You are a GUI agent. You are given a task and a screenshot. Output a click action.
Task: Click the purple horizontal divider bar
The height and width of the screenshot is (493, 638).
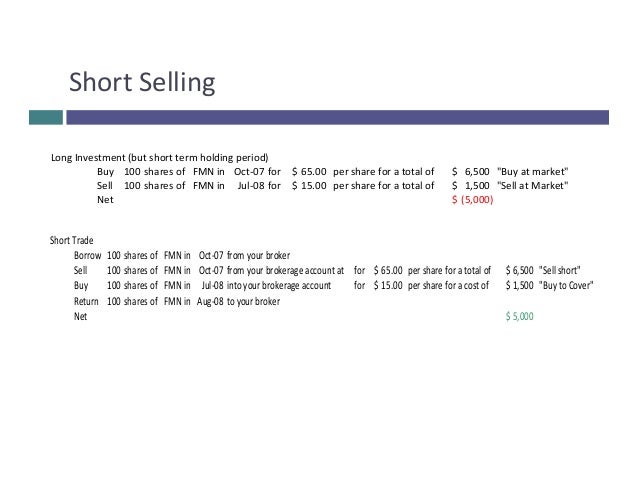click(x=338, y=117)
